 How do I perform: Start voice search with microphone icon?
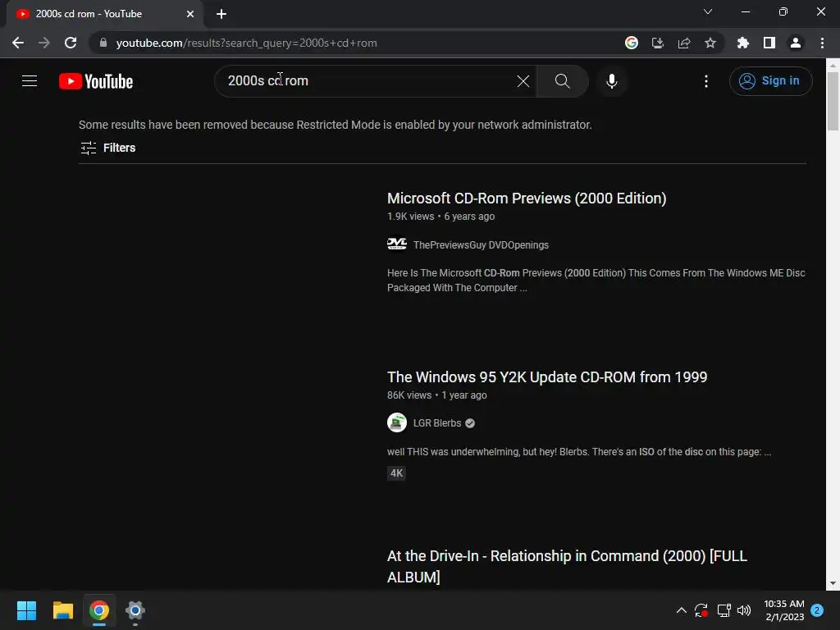click(611, 81)
